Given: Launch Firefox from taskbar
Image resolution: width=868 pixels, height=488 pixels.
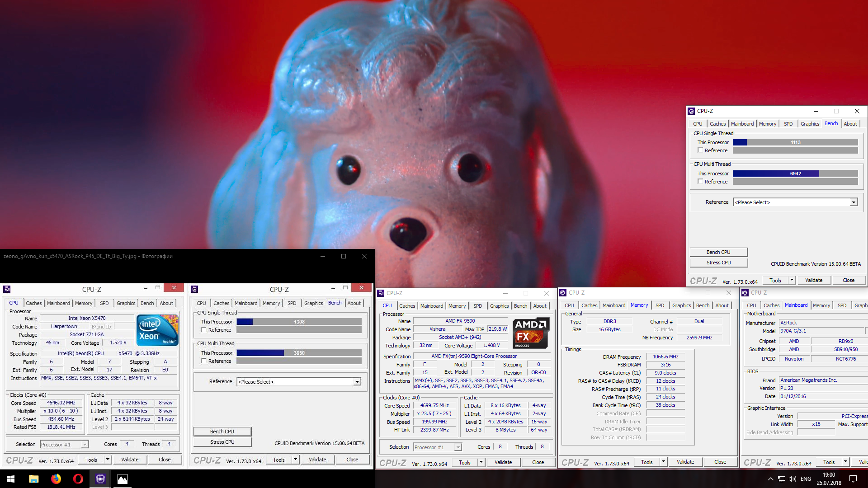Looking at the screenshot, I should [56, 479].
